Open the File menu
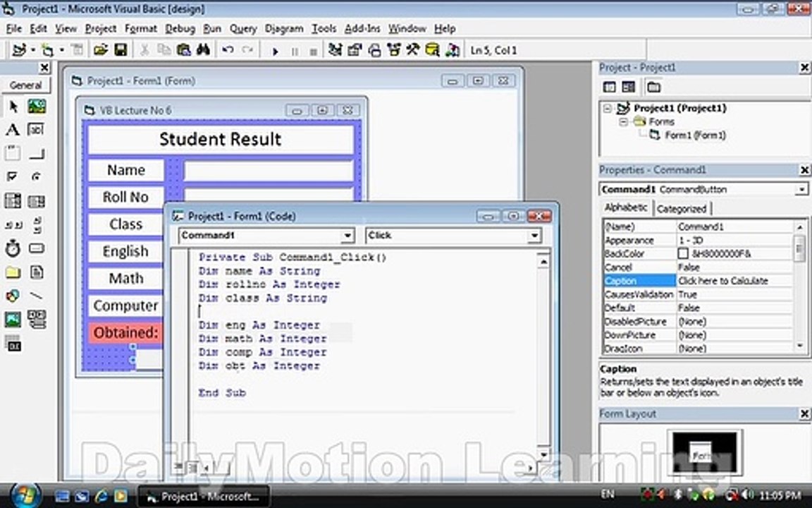This screenshot has height=508, width=812. click(x=14, y=28)
